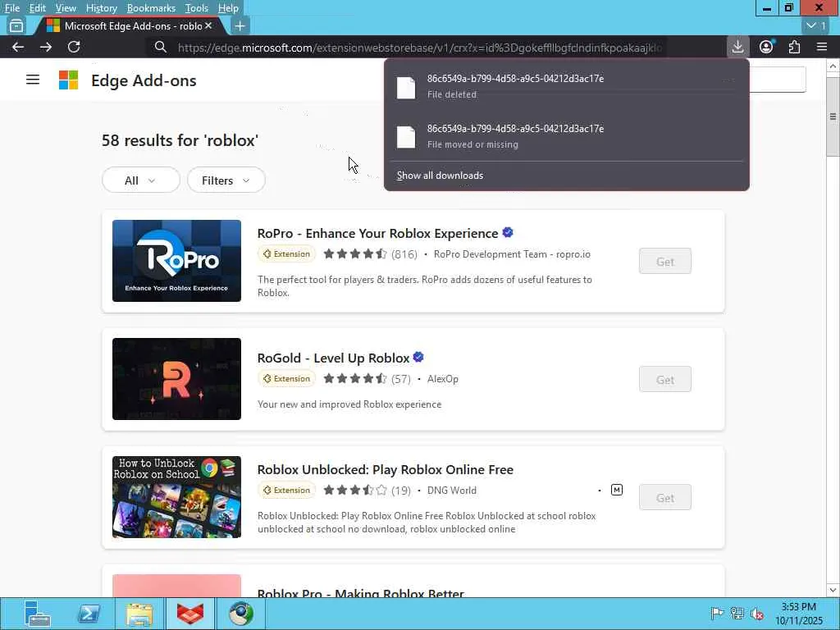The image size is (840, 630).
Task: Click the Extension tag on RoPro
Action: [x=286, y=254]
